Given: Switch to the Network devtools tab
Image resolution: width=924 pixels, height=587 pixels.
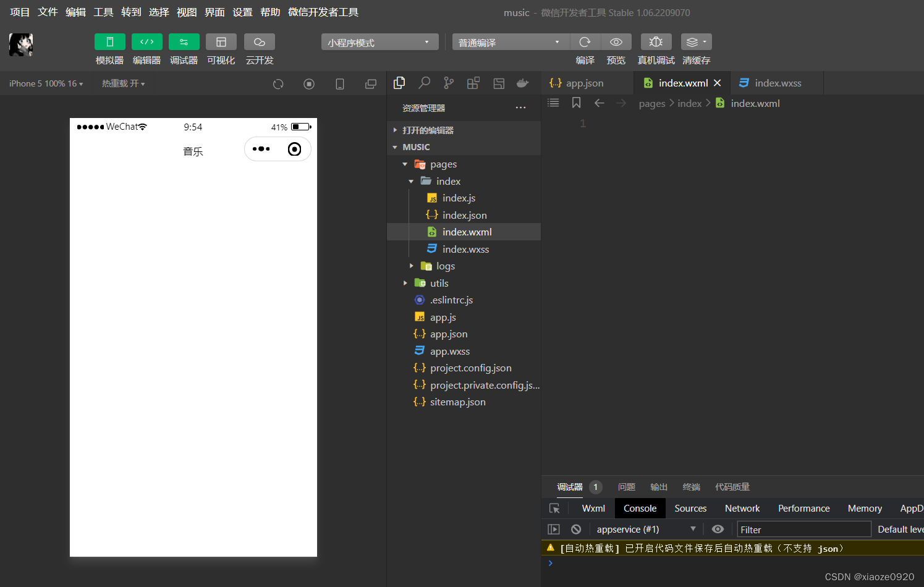Looking at the screenshot, I should [x=742, y=508].
